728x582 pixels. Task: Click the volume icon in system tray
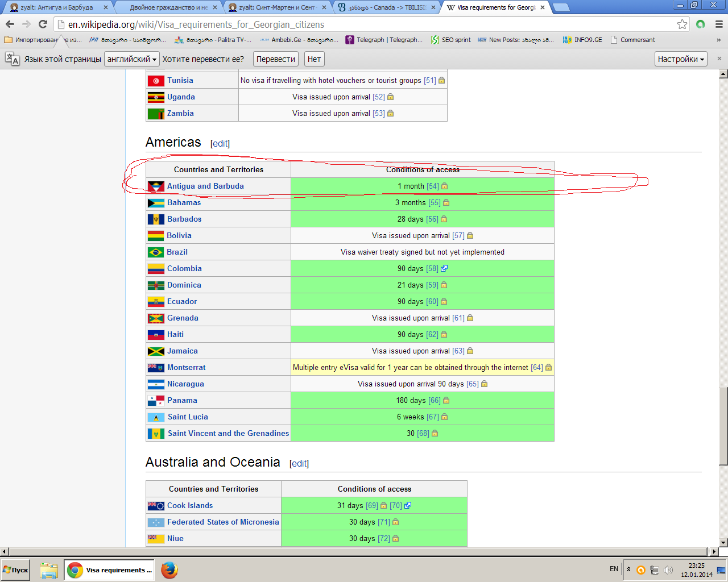point(668,570)
